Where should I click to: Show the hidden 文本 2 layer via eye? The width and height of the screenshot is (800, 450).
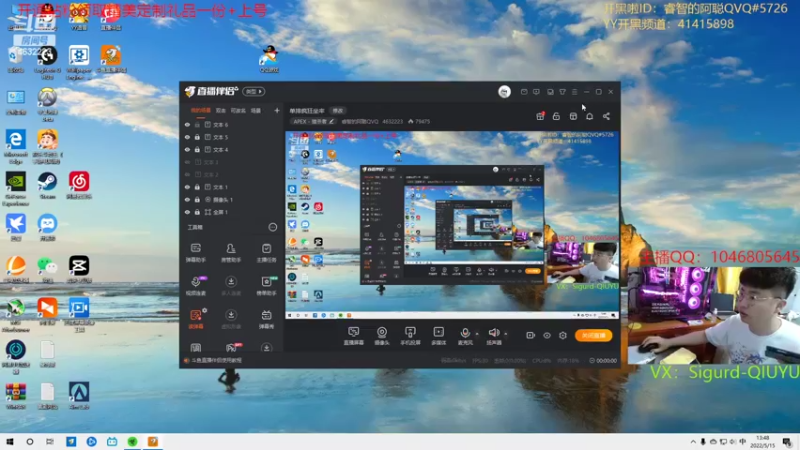point(187,174)
